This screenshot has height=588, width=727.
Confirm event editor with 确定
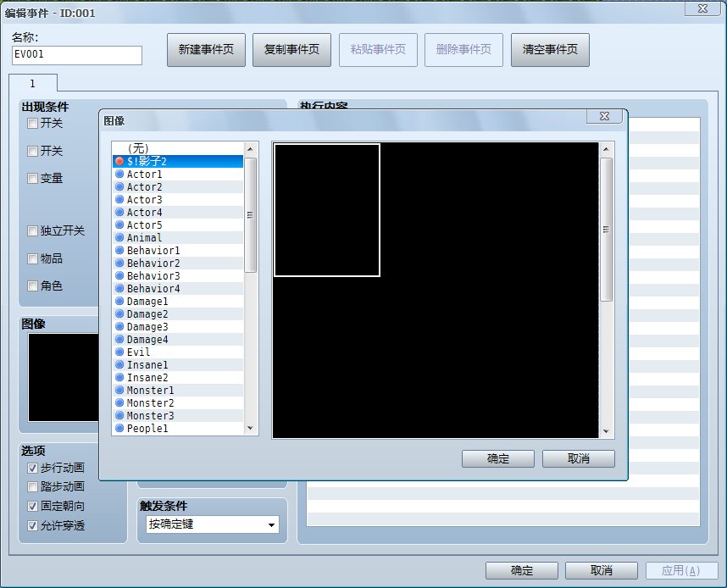coord(522,570)
